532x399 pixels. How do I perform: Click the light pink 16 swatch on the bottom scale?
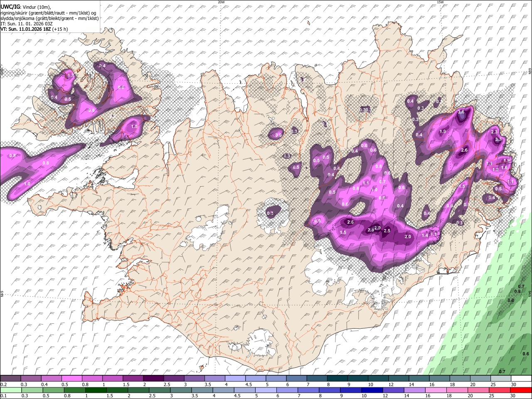coord(436,390)
